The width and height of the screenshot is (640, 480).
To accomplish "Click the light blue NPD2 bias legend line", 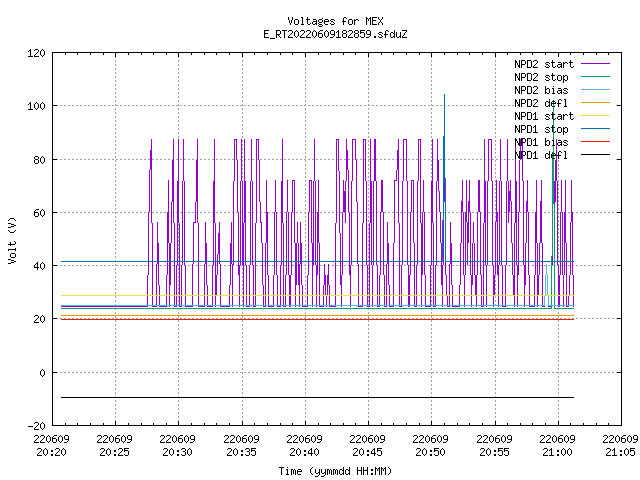I will coord(595,89).
